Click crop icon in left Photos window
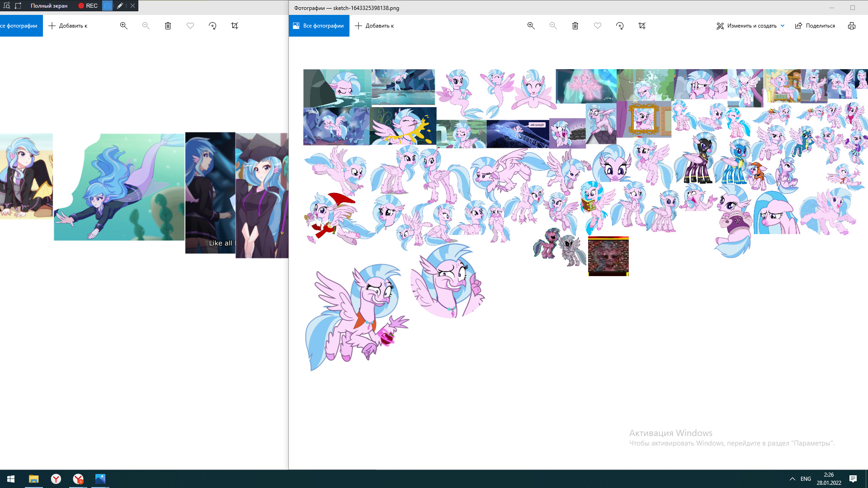868x488 pixels. pyautogui.click(x=235, y=26)
